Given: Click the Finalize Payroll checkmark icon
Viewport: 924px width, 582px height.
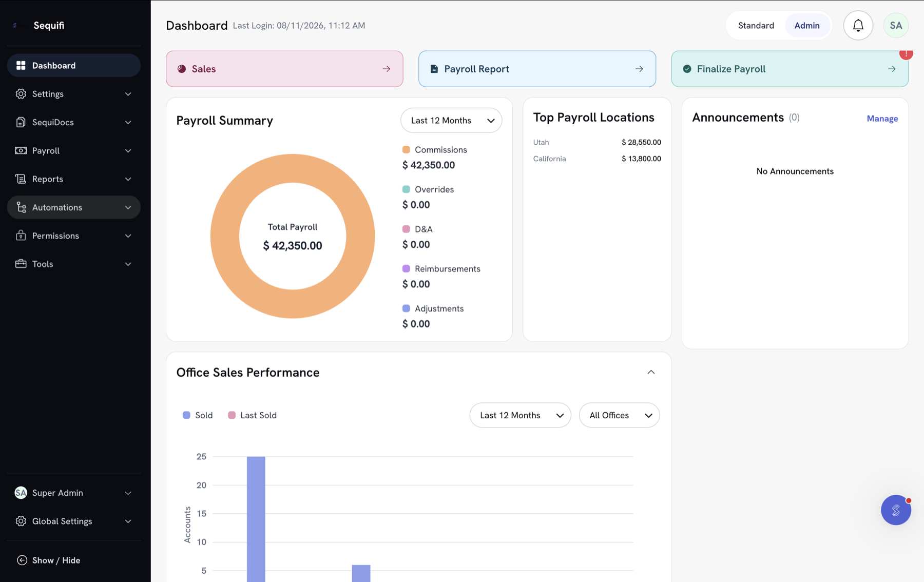Looking at the screenshot, I should point(687,69).
